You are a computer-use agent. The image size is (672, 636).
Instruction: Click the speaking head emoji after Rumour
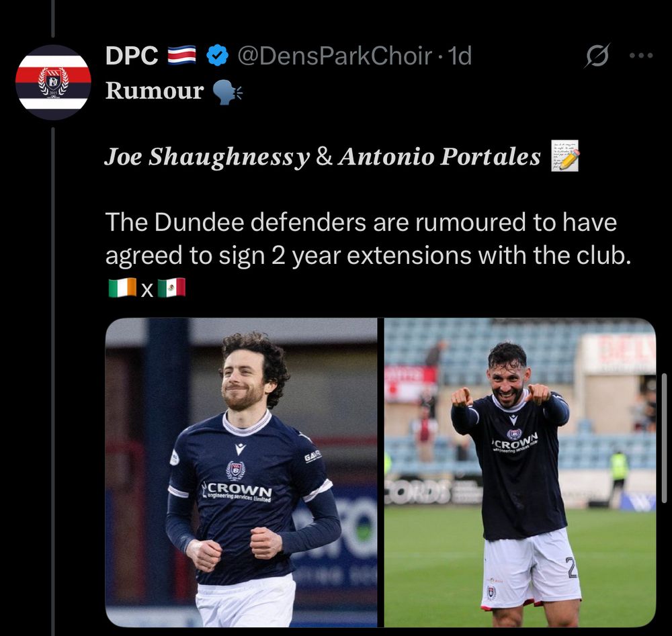click(227, 91)
